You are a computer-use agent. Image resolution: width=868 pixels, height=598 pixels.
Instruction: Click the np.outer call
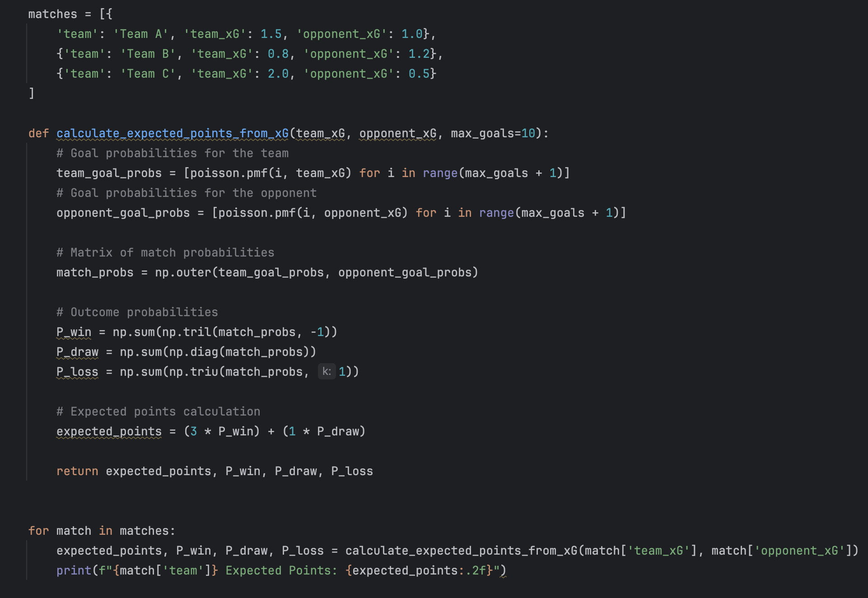(x=183, y=272)
